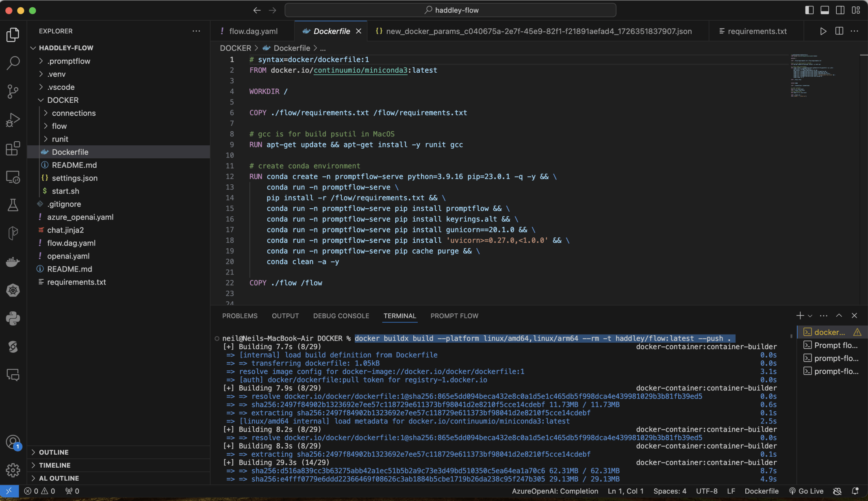Open the Run and Debug view
This screenshot has height=501, width=868.
click(x=13, y=120)
